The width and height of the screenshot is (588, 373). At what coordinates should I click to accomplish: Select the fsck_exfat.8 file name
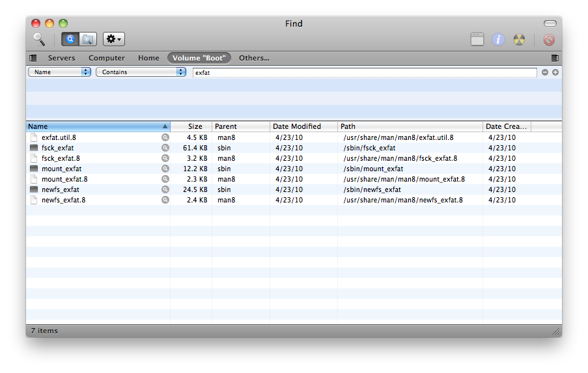tap(61, 159)
